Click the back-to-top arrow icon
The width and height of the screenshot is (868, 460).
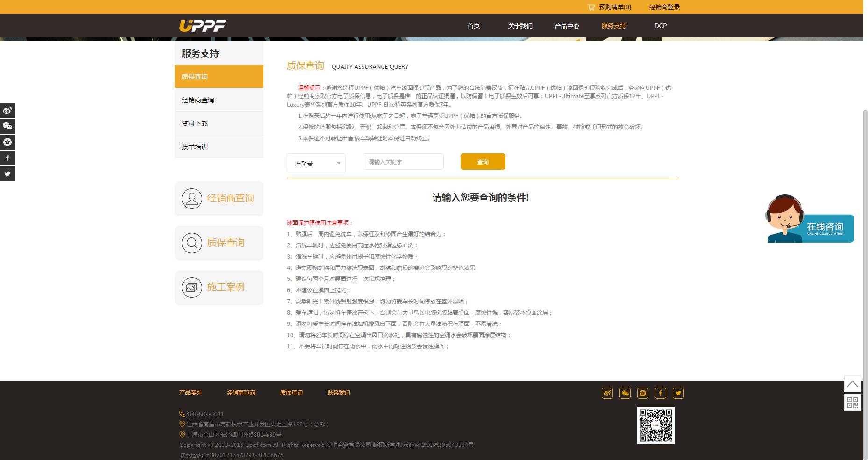(x=853, y=384)
